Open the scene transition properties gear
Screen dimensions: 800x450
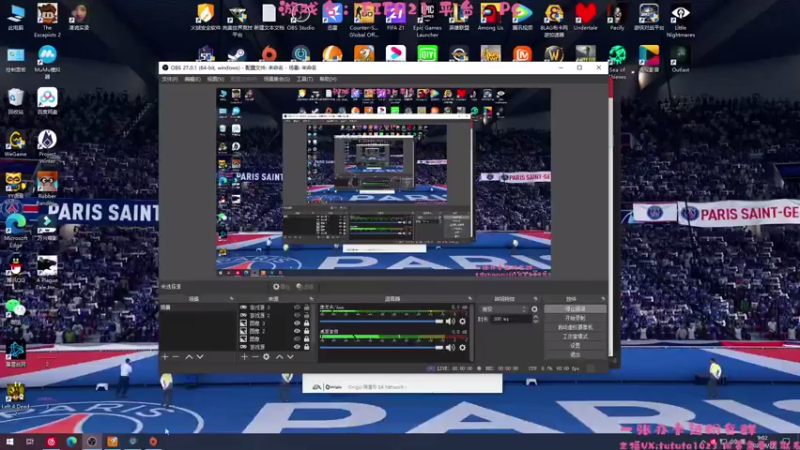click(x=534, y=309)
